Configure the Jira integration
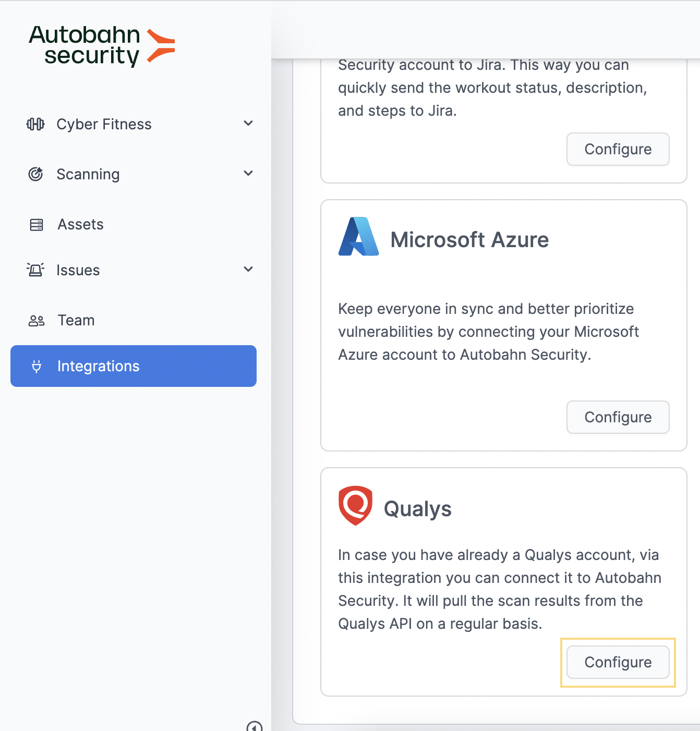 618,149
